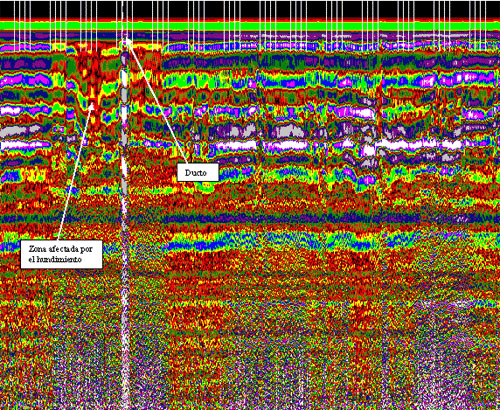This screenshot has height=410, width=500.
Task: Click the white horizontal reflector at the left edge
Action: [25, 145]
